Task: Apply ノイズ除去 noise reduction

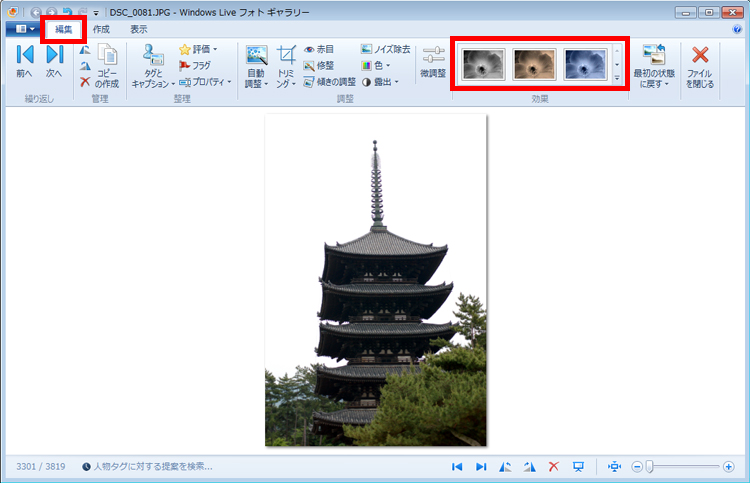Action: click(x=386, y=49)
